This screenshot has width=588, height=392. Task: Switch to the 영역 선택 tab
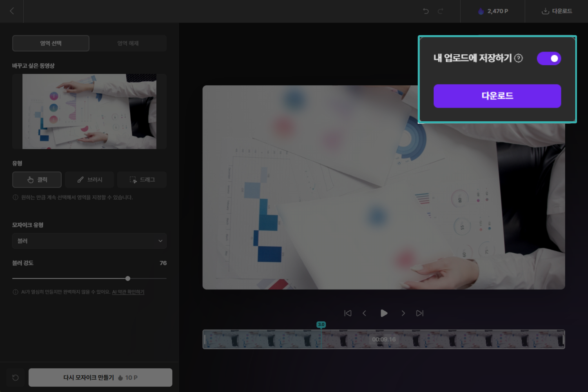point(51,43)
